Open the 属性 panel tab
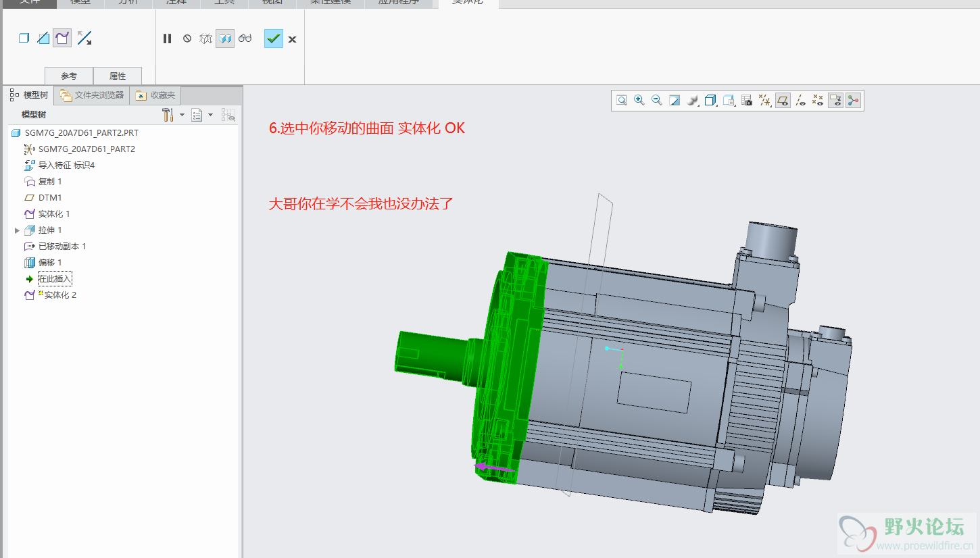 coord(118,76)
